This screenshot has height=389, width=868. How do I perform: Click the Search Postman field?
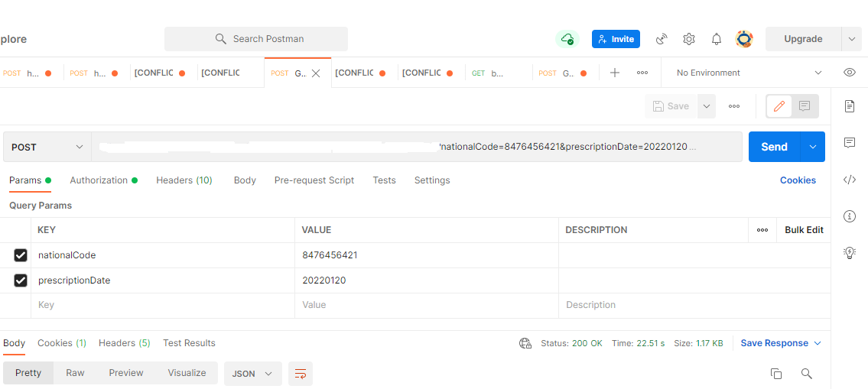tap(255, 39)
